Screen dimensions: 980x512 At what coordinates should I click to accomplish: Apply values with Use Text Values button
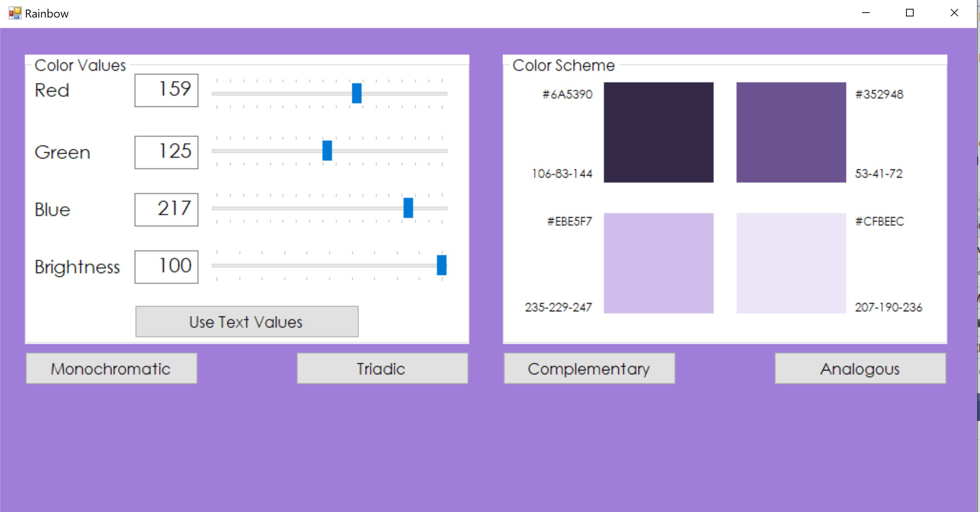[x=247, y=321]
